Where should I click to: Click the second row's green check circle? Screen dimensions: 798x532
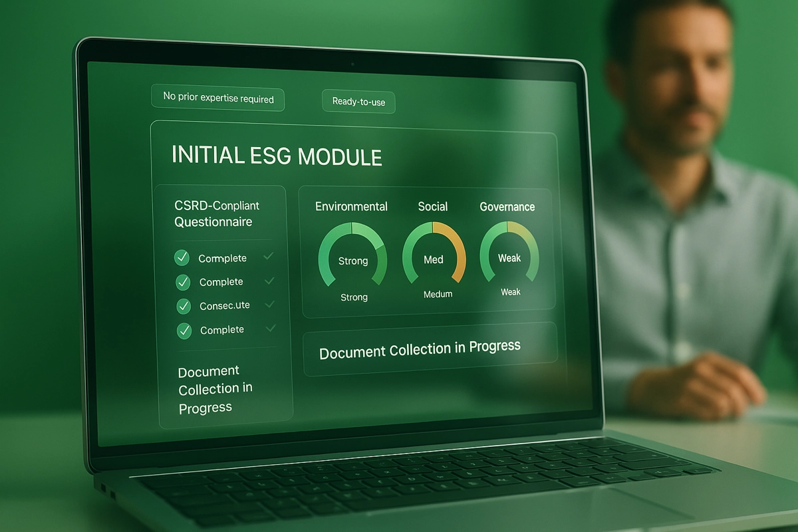pyautogui.click(x=183, y=283)
